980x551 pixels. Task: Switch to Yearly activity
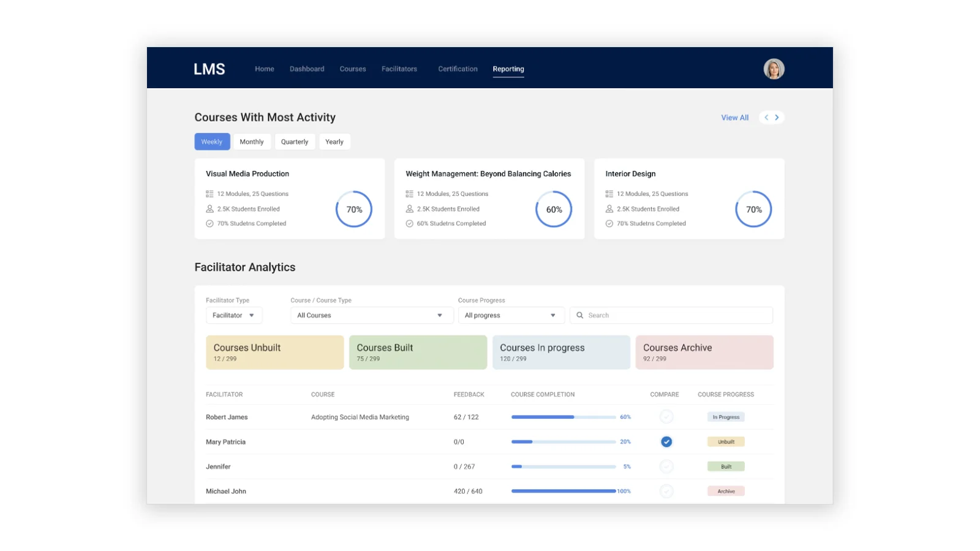(334, 141)
